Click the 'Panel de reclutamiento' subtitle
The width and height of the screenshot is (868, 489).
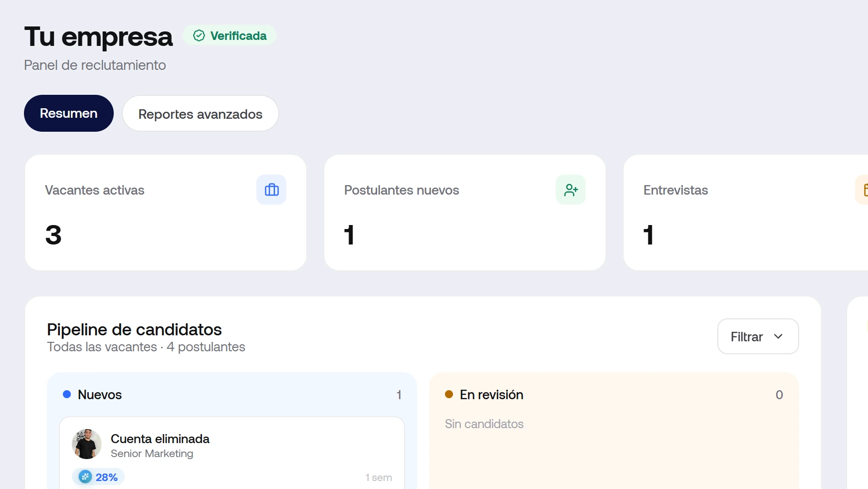coord(95,65)
